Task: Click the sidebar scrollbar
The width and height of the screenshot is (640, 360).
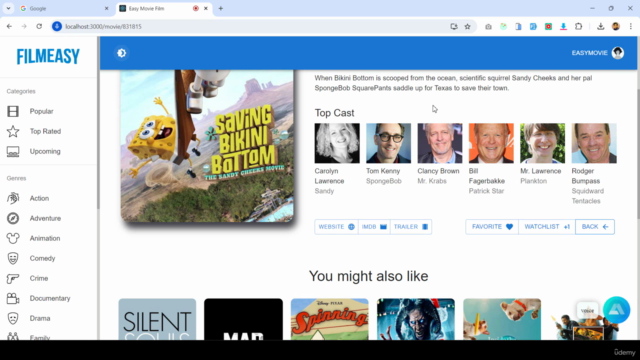Action: [98, 122]
